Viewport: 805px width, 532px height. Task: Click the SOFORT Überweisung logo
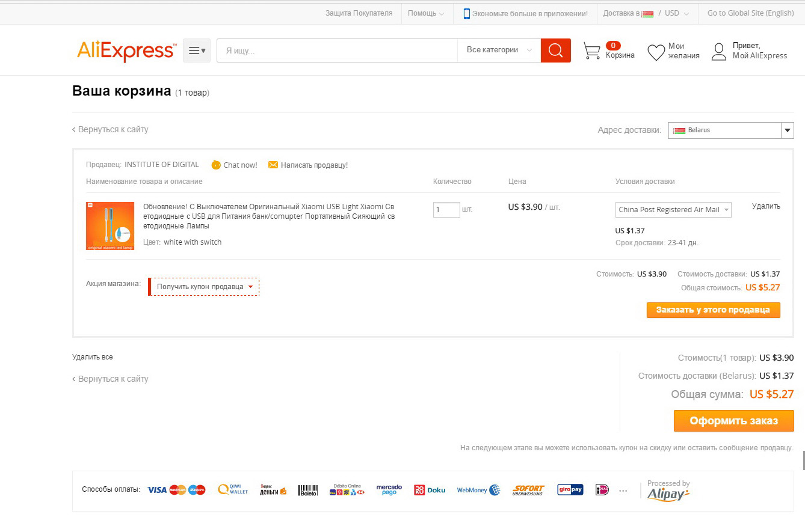[528, 490]
